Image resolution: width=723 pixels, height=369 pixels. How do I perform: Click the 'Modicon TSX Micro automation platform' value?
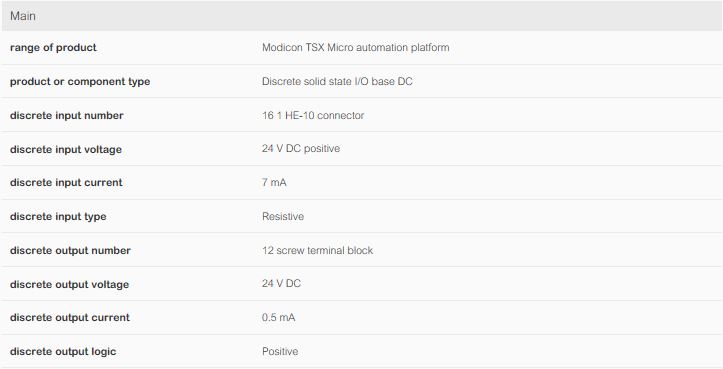(x=356, y=48)
